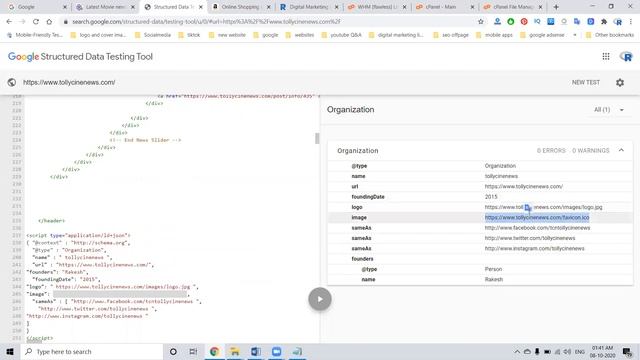Switch to the cPanel - Main tab
Viewport: 640px width, 360px height.
point(445,7)
